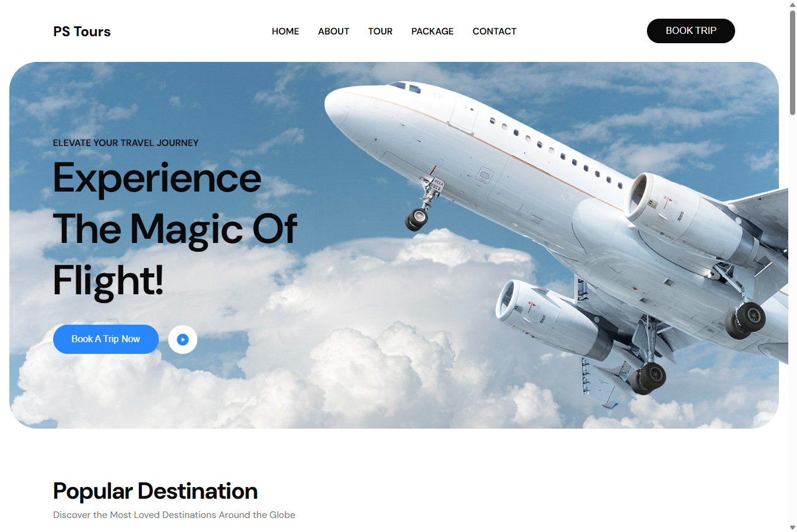
Task: Navigate to the CONTACT section
Action: [x=495, y=32]
